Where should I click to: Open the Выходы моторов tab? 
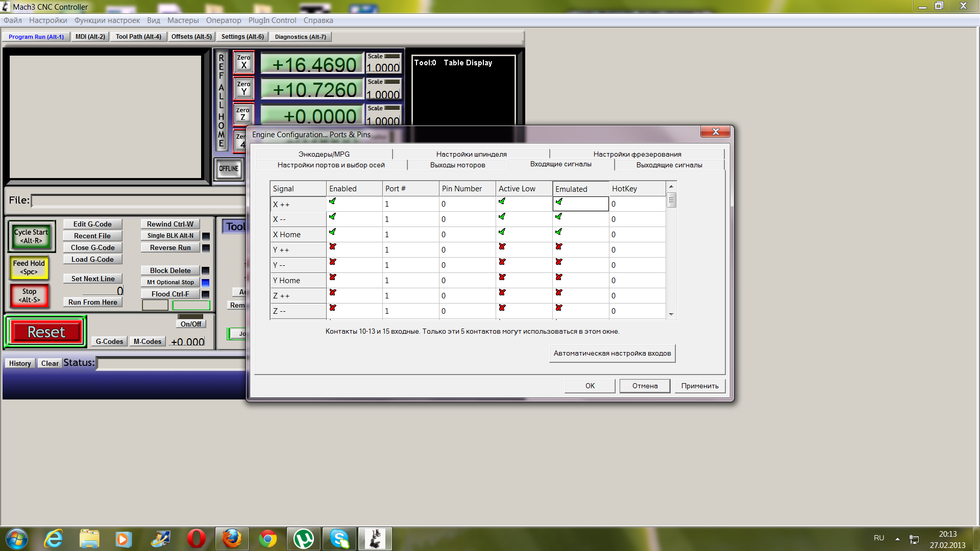click(457, 165)
